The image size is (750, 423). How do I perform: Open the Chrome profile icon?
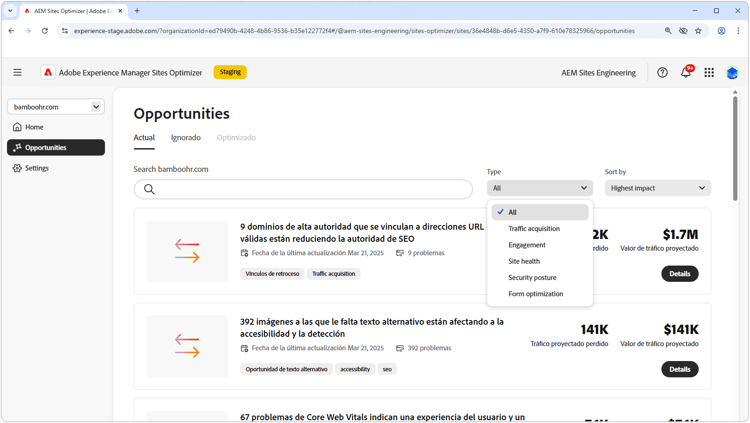coord(721,31)
